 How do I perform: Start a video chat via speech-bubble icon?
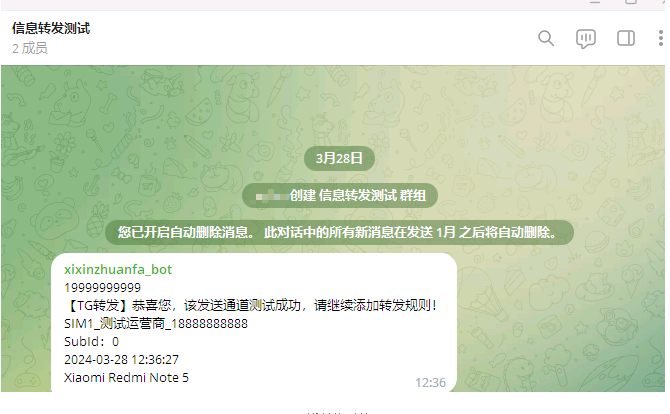point(585,39)
